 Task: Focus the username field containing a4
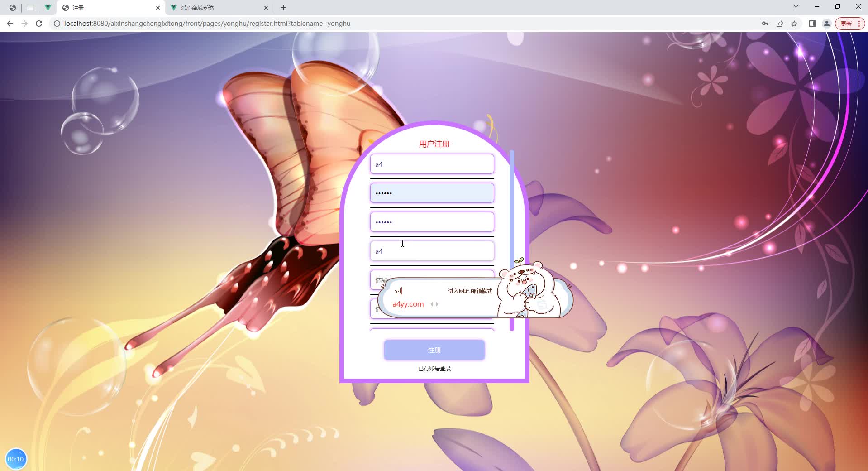pyautogui.click(x=432, y=164)
